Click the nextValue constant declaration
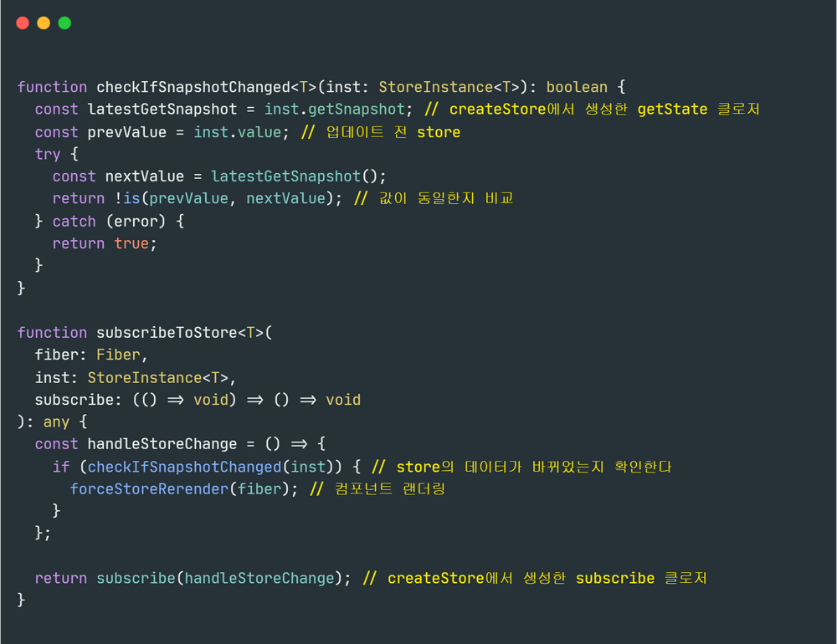Viewport: 837px width, 644px height. coord(144,176)
